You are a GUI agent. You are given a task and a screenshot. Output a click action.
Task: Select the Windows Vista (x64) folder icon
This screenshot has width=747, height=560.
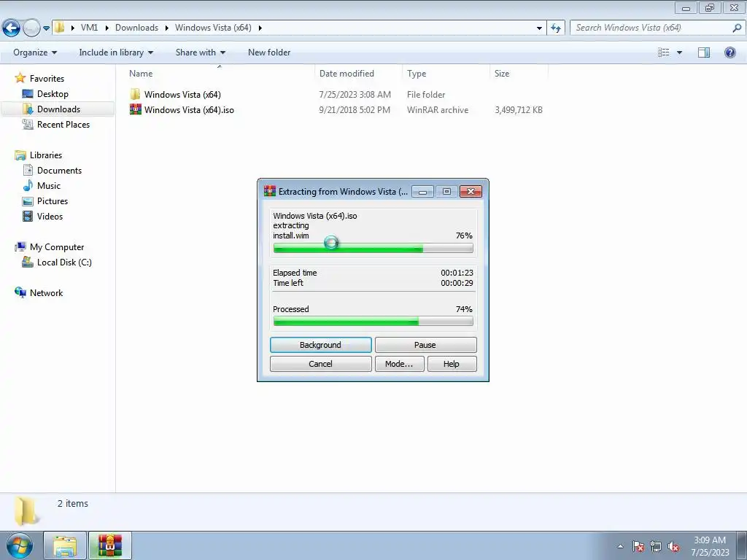coord(135,94)
